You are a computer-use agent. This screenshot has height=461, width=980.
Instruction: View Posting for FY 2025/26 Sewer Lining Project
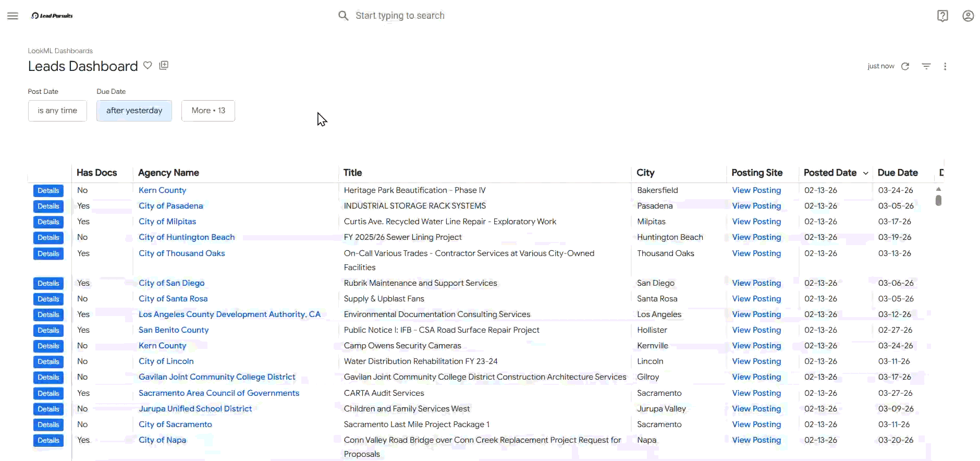click(x=756, y=237)
